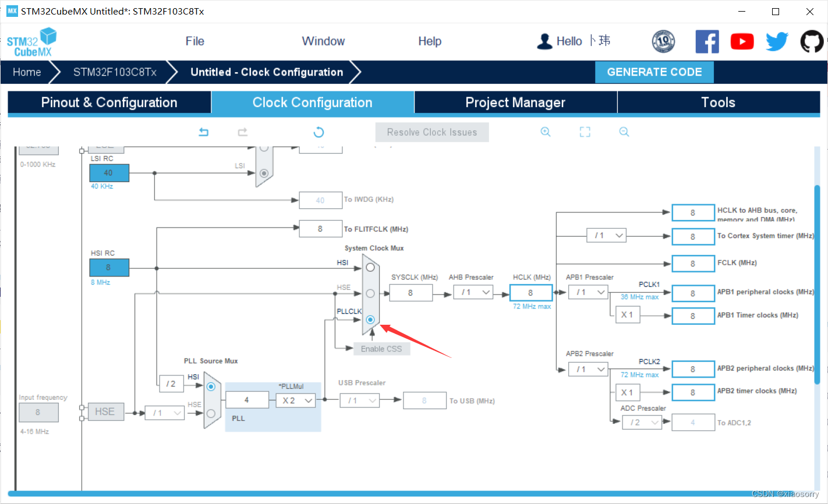This screenshot has width=828, height=504.
Task: Click the fit-to-screen view icon
Action: click(x=585, y=132)
